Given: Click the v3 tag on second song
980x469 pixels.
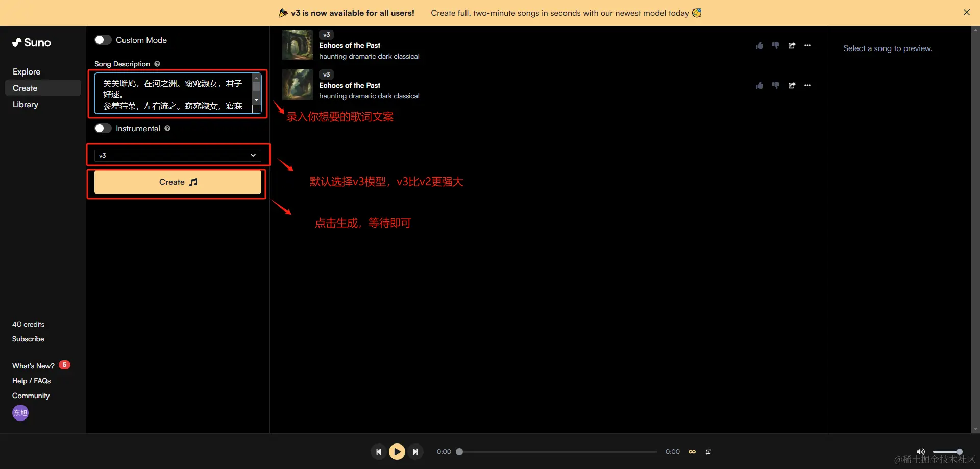Looking at the screenshot, I should tap(326, 75).
